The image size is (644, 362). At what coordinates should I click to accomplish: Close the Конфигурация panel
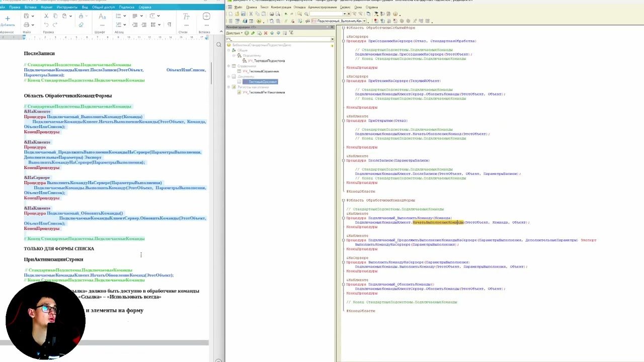(x=332, y=27)
